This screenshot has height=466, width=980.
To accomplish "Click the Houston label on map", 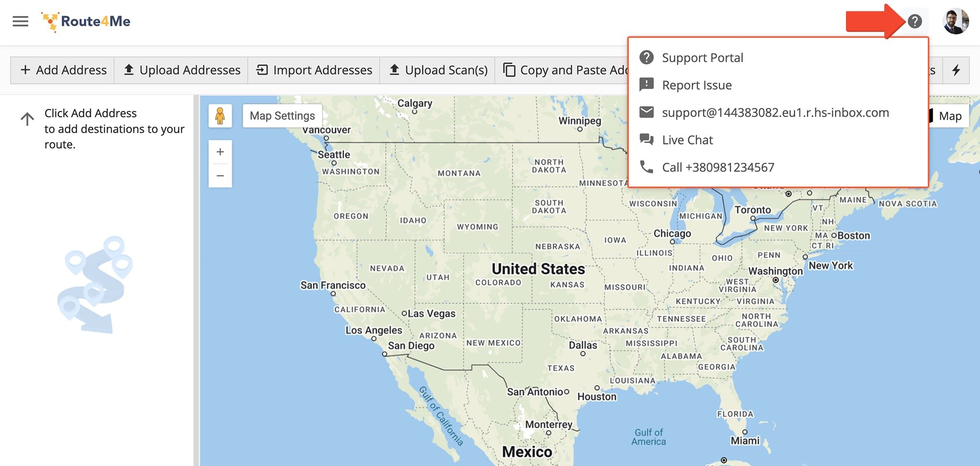I will [x=597, y=397].
